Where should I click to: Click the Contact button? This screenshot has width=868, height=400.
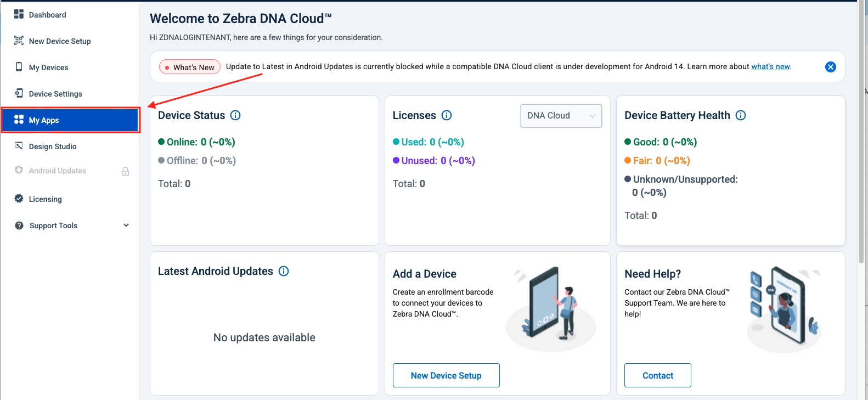point(657,375)
